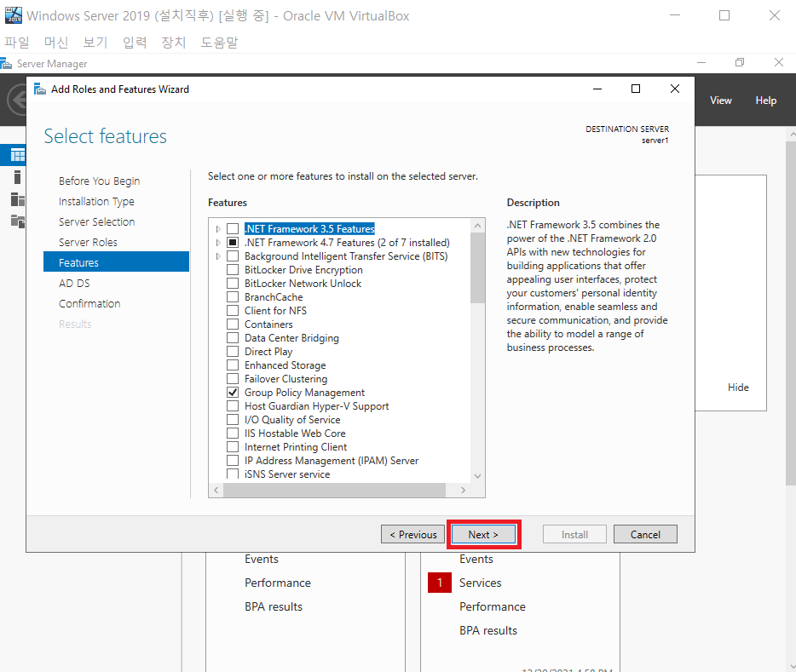Open BPA results in the right server tile
The height and width of the screenshot is (672, 796).
[488, 630]
